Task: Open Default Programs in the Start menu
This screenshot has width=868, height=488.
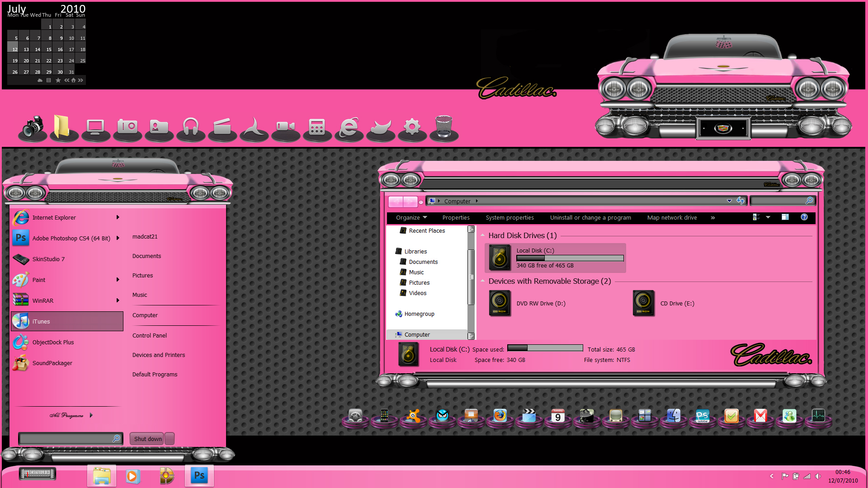Action: [155, 375]
